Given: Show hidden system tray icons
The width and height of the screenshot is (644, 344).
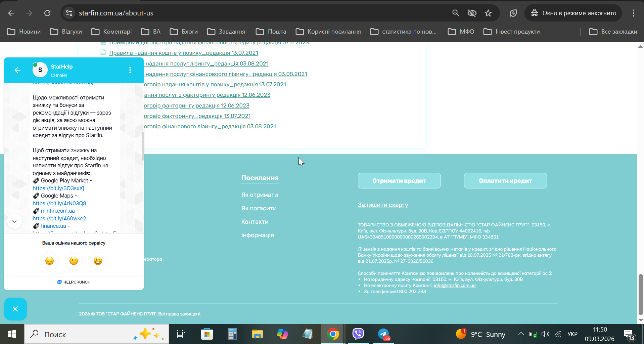Looking at the screenshot, I should coord(521,334).
